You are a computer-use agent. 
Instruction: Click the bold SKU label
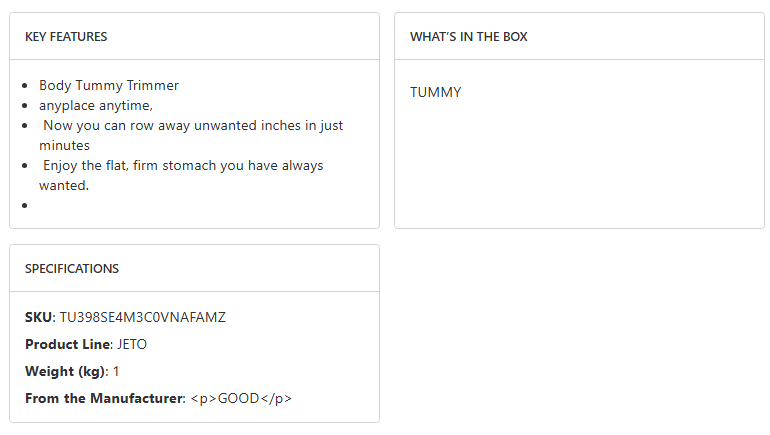coord(38,318)
